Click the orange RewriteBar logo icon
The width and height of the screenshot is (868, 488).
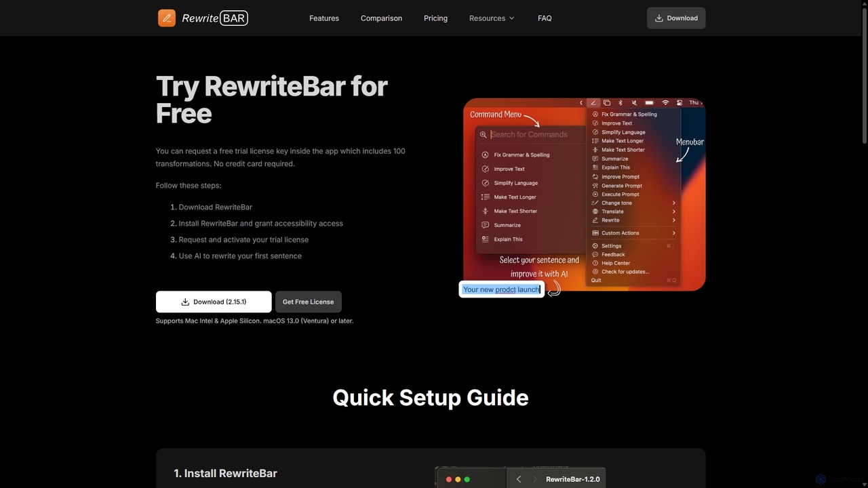(x=166, y=18)
